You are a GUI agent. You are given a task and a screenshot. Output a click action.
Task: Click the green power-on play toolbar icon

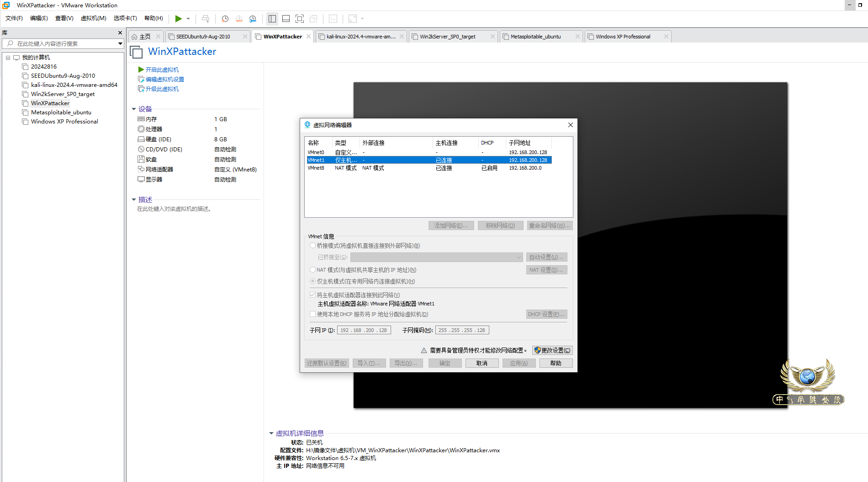pos(179,19)
